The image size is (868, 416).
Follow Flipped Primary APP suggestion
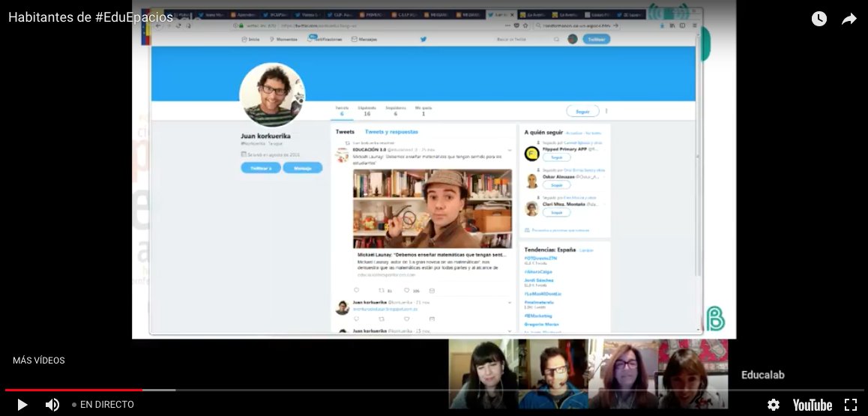556,157
